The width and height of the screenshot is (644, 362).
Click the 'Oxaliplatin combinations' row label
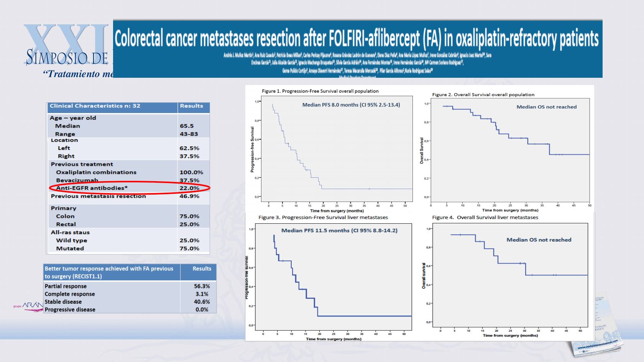click(x=96, y=172)
